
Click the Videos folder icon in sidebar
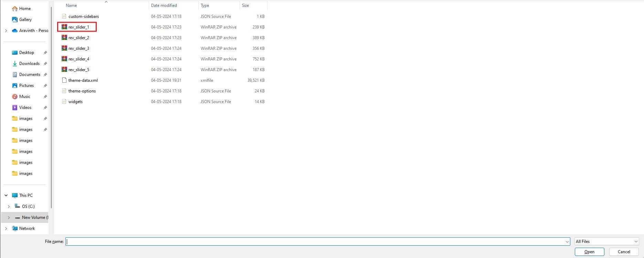[15, 108]
